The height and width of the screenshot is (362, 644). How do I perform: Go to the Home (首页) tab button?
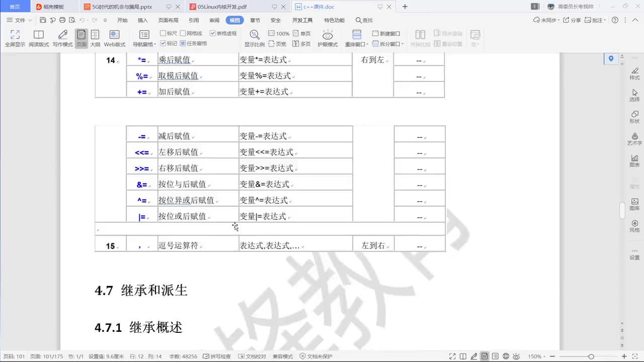(15, 7)
